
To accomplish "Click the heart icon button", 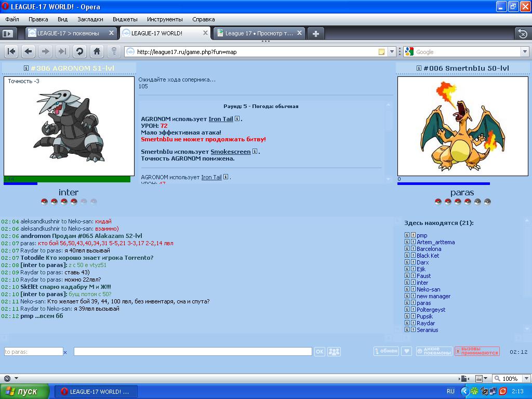I will (406, 351).
